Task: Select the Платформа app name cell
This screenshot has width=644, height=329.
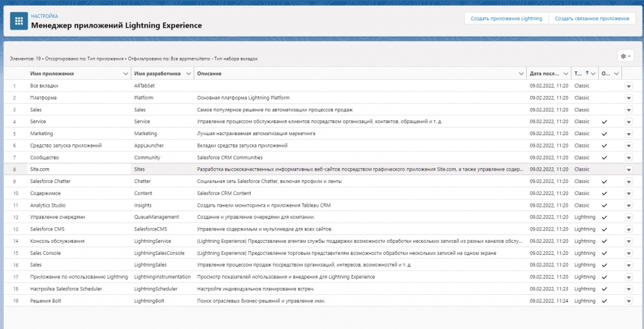Action: (x=43, y=98)
